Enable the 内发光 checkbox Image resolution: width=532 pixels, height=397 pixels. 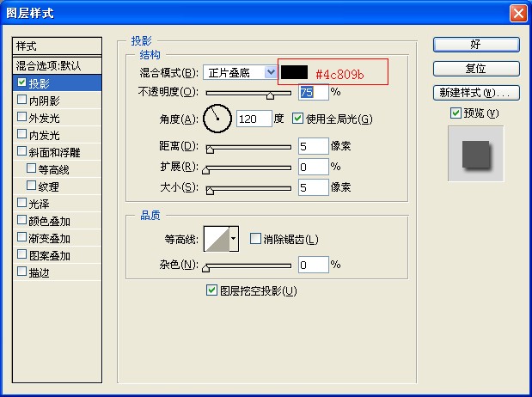point(21,134)
